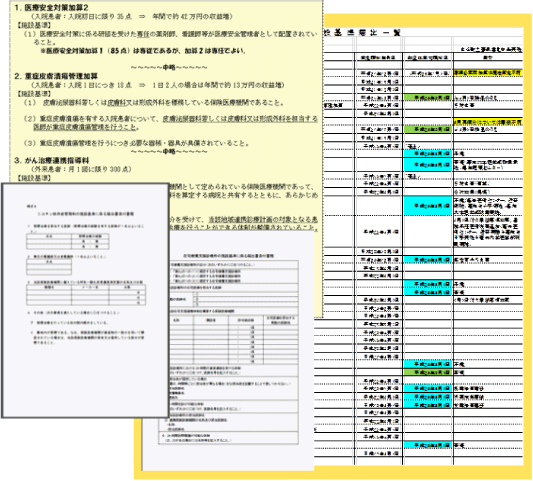533x481 pixels.
Task: Click the topmost yellow highlighted cell in spreadsheet
Action: (487, 73)
